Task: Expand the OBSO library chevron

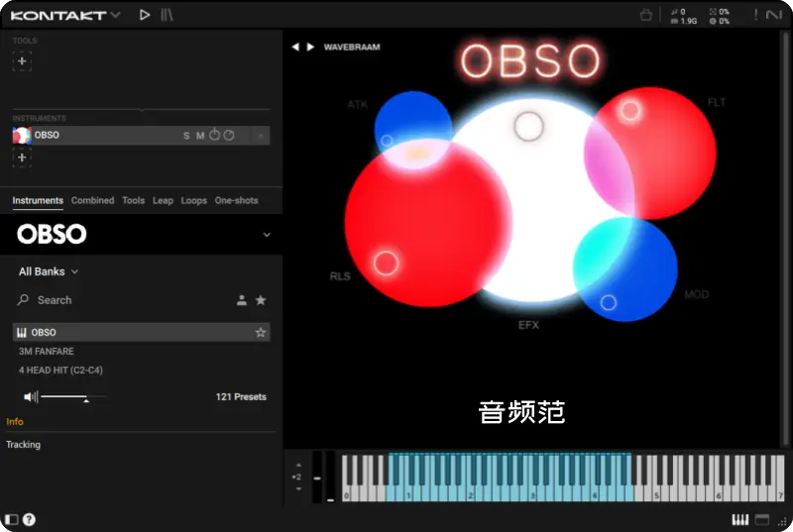Action: tap(266, 235)
